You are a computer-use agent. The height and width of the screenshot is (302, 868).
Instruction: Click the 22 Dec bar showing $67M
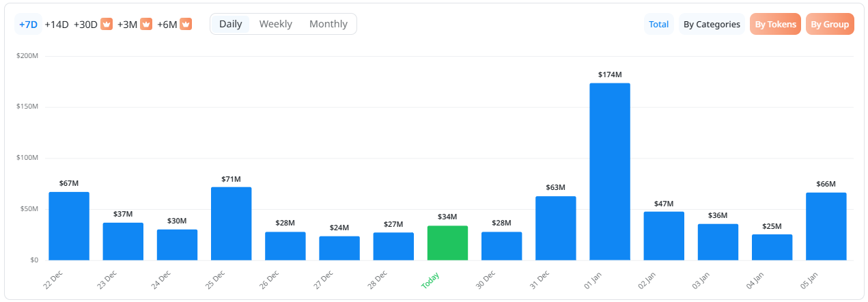(x=69, y=225)
